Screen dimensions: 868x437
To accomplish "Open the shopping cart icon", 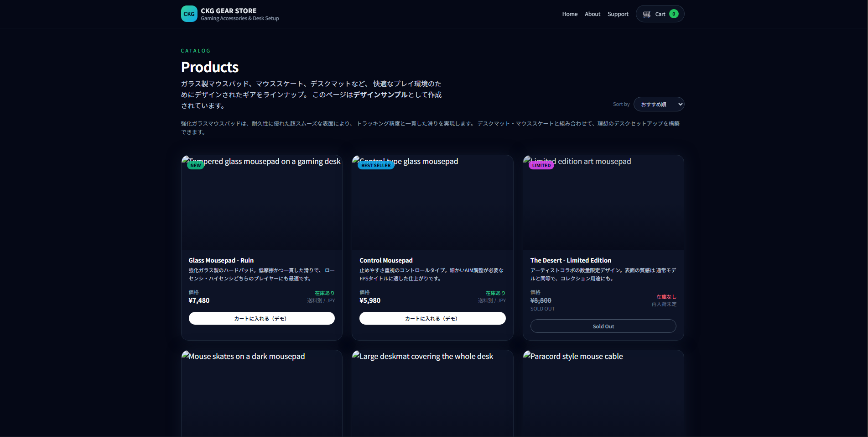I will pyautogui.click(x=646, y=14).
